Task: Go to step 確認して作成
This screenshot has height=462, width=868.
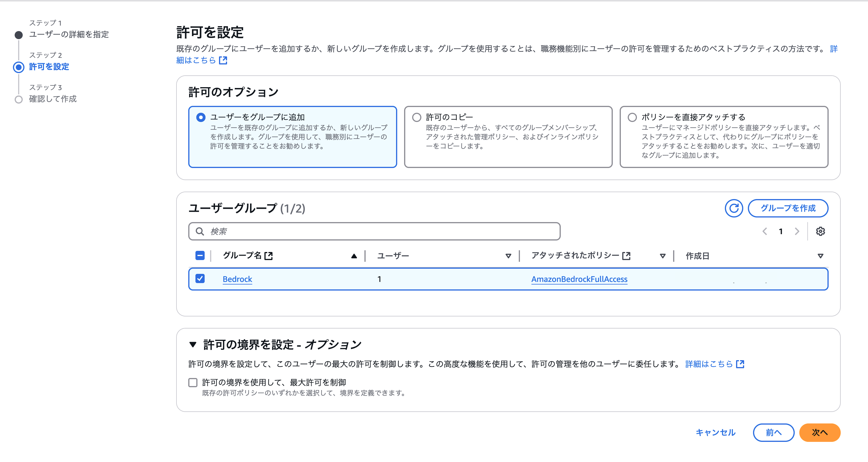Action: tap(53, 99)
